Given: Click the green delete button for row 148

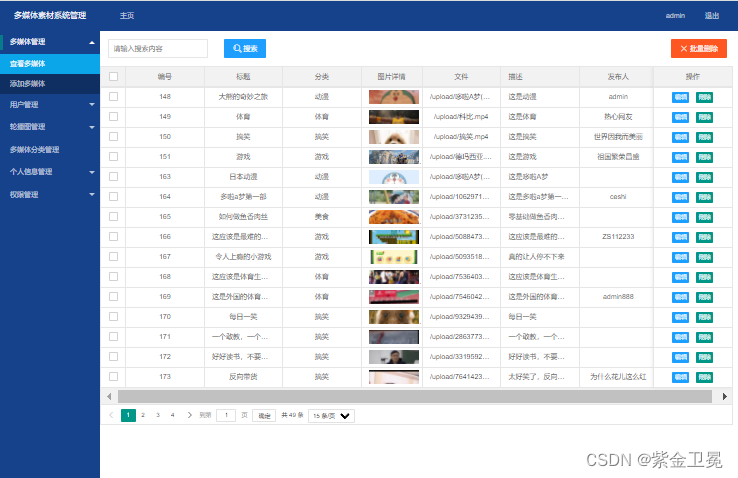Looking at the screenshot, I should click(704, 97).
